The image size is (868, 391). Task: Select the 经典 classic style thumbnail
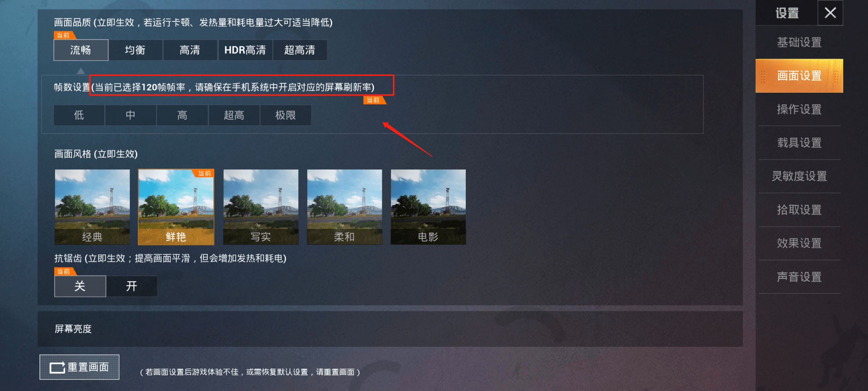tap(92, 207)
